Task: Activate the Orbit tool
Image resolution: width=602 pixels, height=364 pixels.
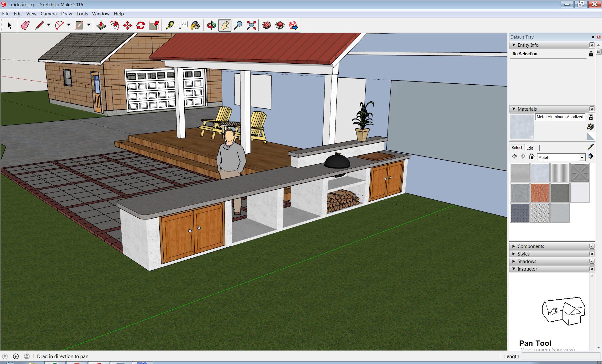Action: point(211,25)
